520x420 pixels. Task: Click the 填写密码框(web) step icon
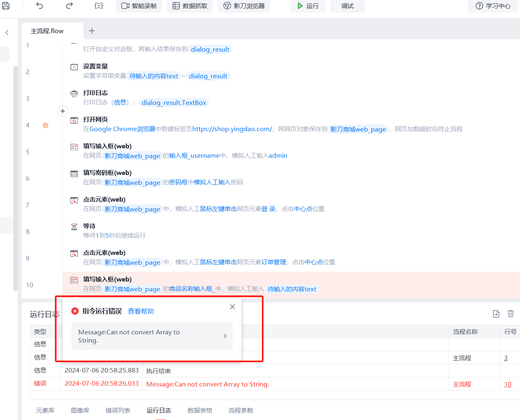(x=74, y=173)
